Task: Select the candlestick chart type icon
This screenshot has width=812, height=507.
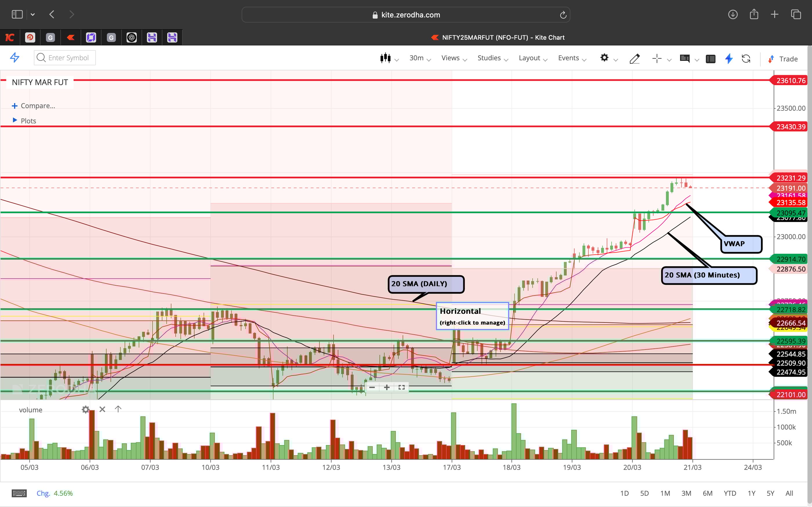Action: point(386,58)
